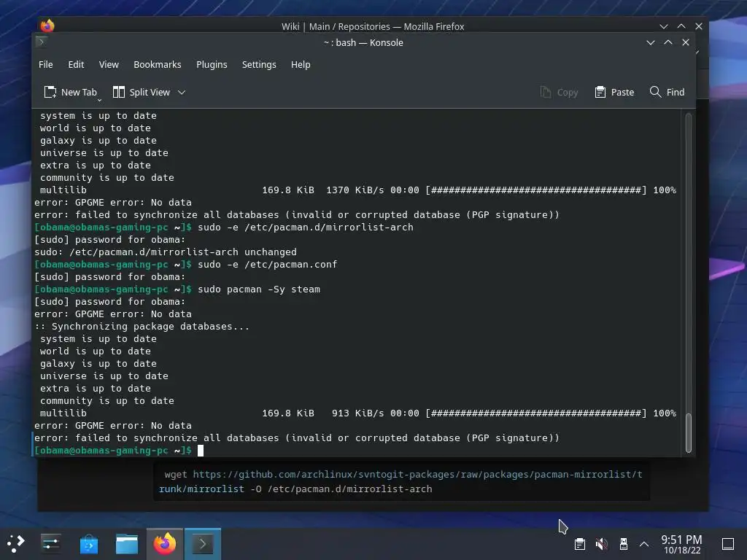747x560 pixels.
Task: Open the View menu in Konsole
Action: click(109, 64)
